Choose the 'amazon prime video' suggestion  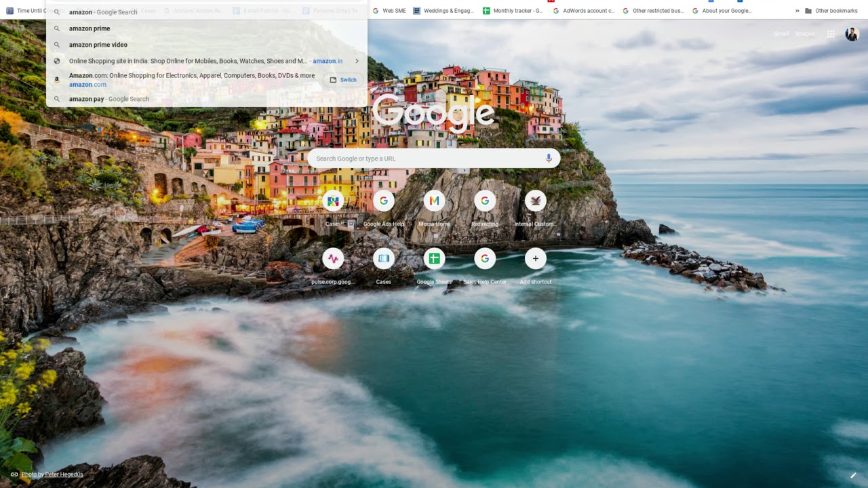pos(207,45)
